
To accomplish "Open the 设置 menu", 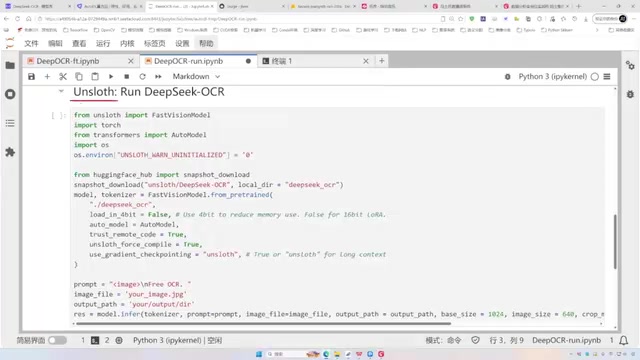I will pos(182,43).
